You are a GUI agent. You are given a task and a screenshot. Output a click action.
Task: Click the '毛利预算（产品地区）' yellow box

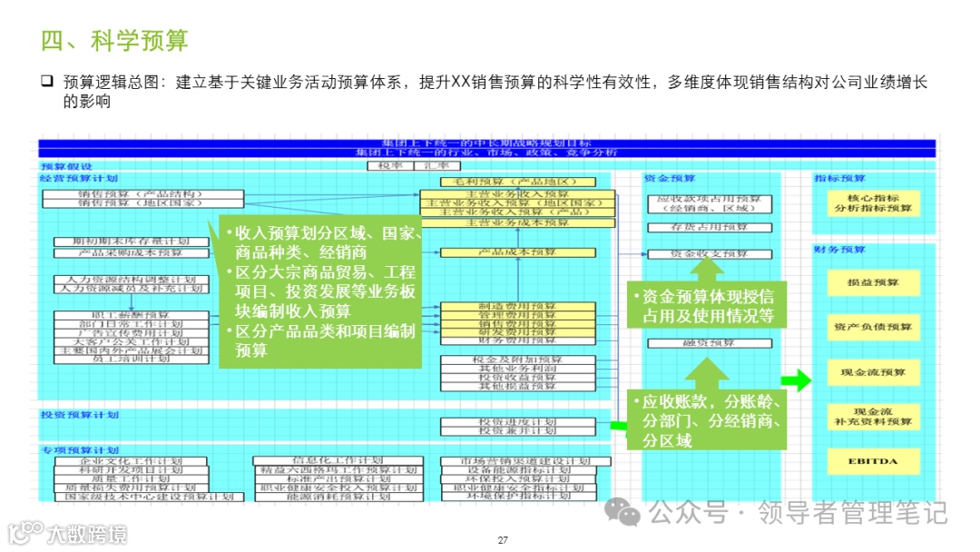pos(518,182)
